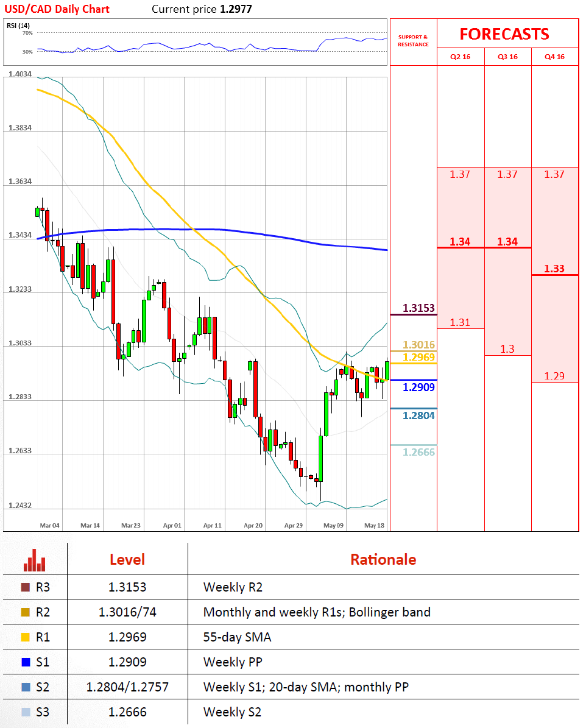586x728 pixels.
Task: Click the 1.3016 resistance level label
Action: pos(418,345)
